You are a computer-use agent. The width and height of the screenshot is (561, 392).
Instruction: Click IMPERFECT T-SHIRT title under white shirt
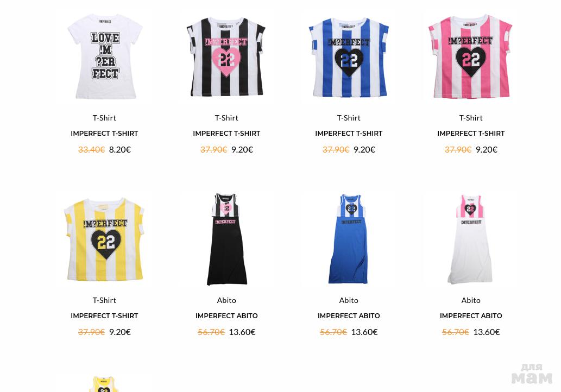104,134
